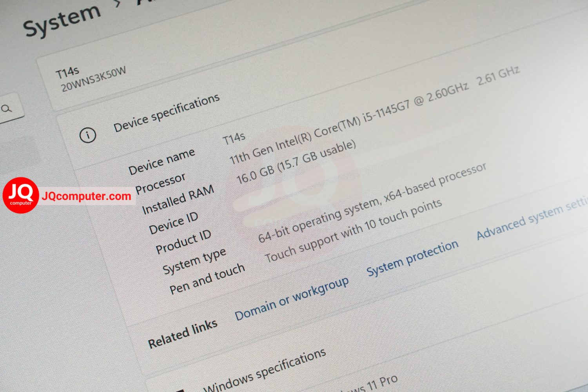Select the 16.0 GB (15.7 GB usable) value
Viewport: 588px width, 392px height.
pyautogui.click(x=296, y=162)
